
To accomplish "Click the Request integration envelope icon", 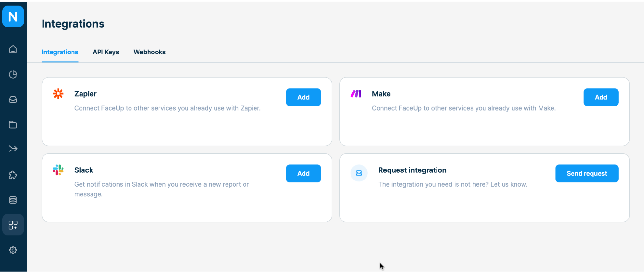I will pos(359,173).
